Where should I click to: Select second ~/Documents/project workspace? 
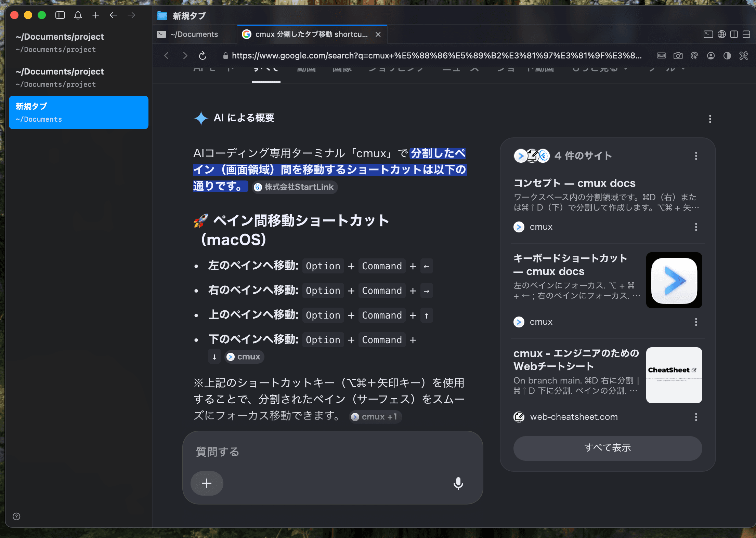79,78
